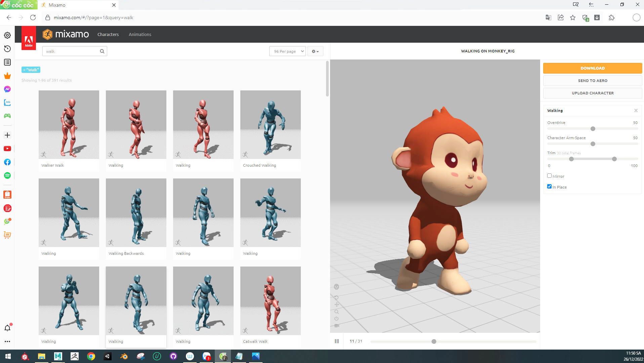This screenshot has height=363, width=644.
Task: Bookmark page with star icon
Action: (573, 17)
